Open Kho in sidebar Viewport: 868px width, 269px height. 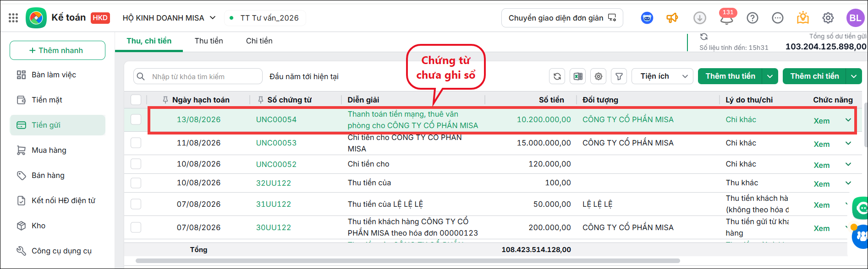coord(57,226)
